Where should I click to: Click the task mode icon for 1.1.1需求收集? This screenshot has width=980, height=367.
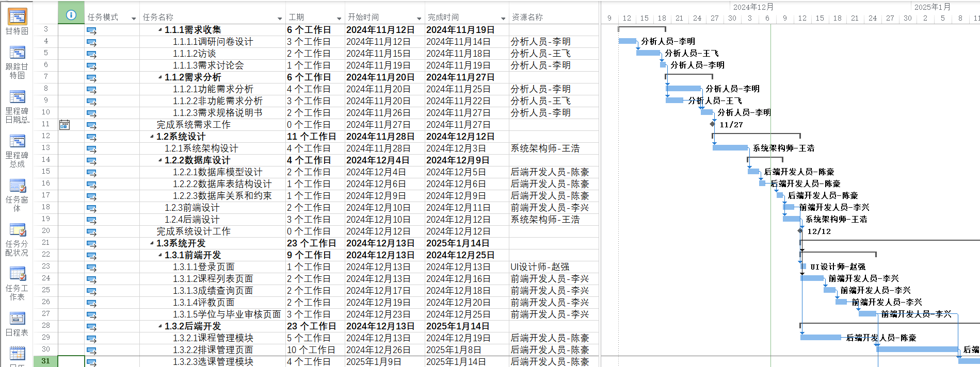91,30
